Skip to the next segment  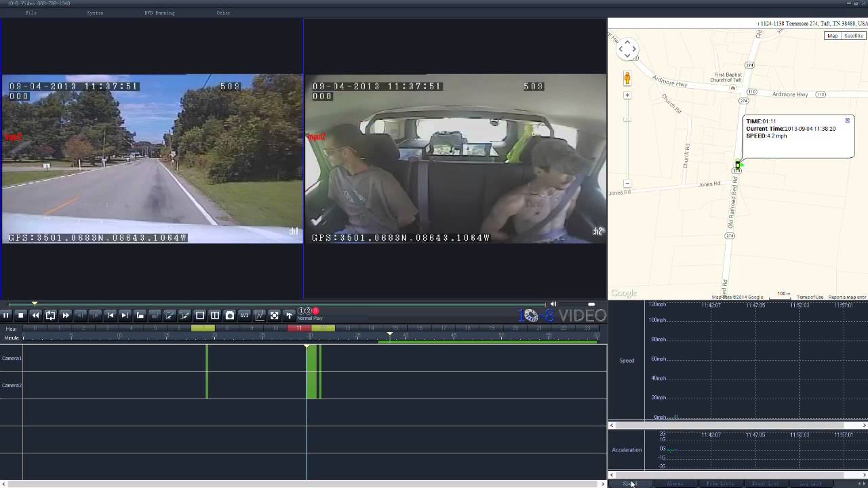click(x=125, y=315)
